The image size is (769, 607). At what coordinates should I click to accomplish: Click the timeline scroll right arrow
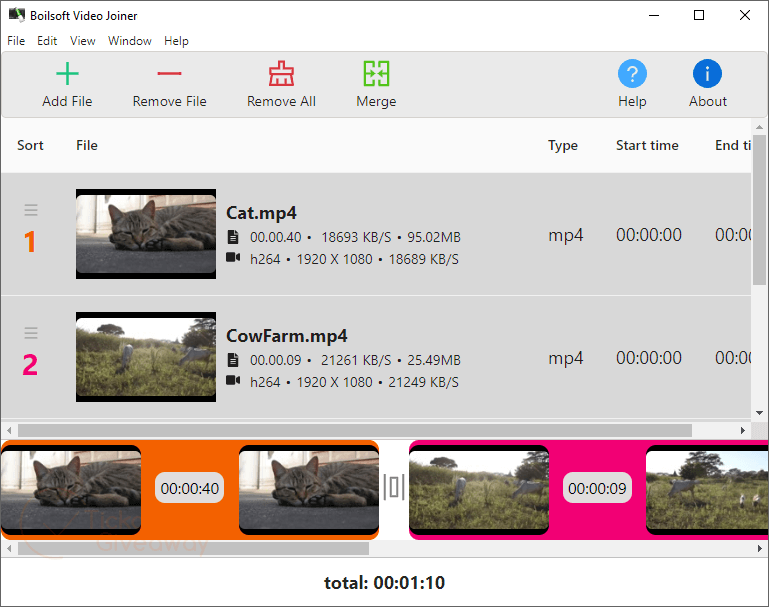pos(760,548)
